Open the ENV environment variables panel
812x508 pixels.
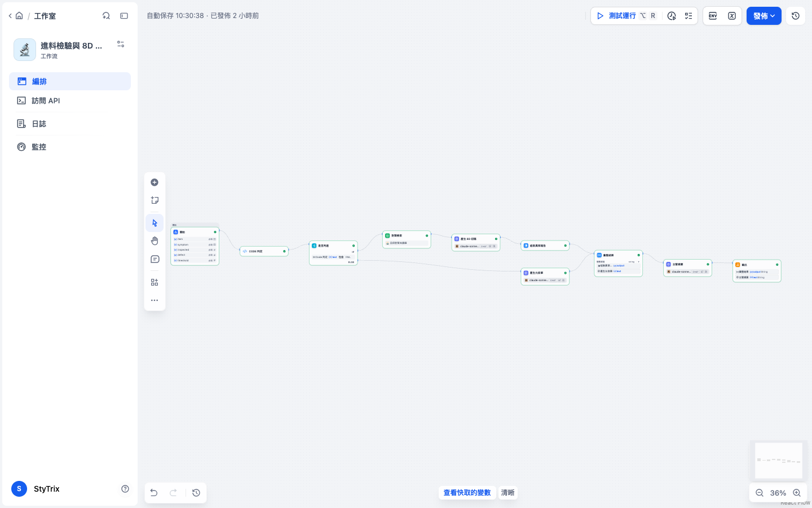click(x=713, y=16)
